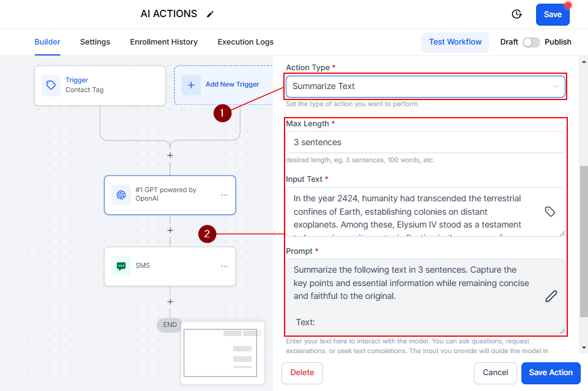Screen dimensions: 588x391
Task: Click the green SMS chat icon
Action: [121, 266]
